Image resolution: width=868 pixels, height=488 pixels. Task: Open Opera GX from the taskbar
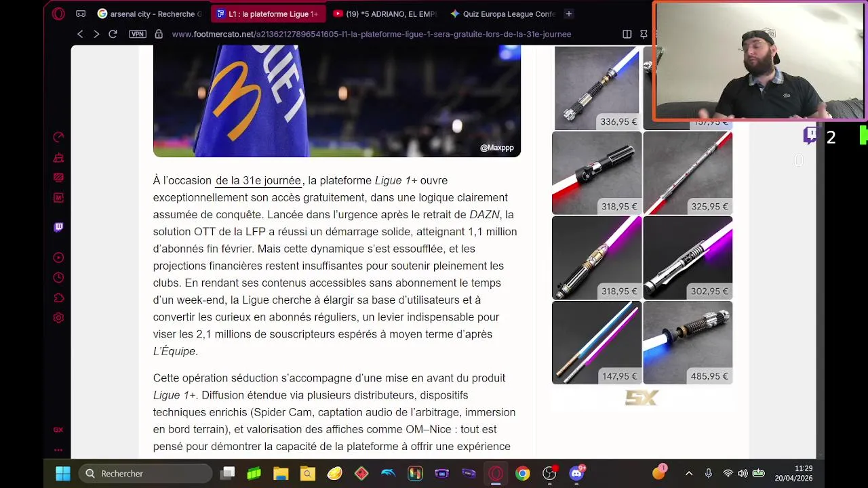point(496,473)
